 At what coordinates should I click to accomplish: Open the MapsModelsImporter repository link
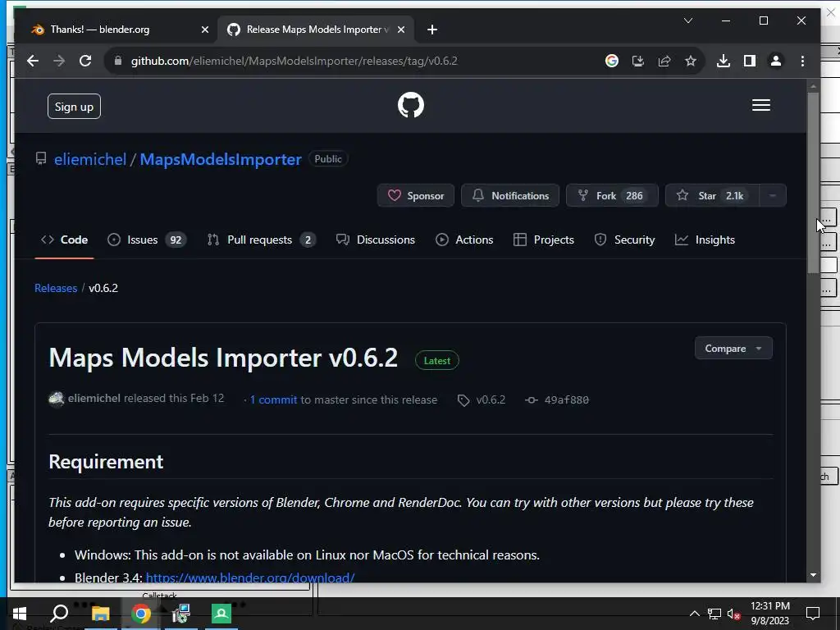point(220,159)
